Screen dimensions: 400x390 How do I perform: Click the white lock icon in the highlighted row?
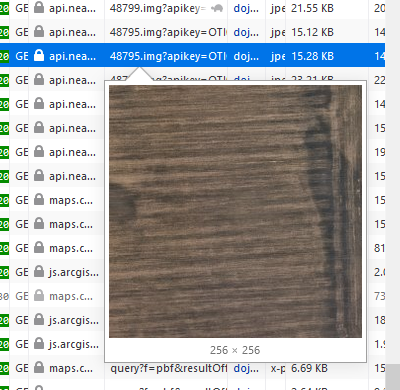click(x=39, y=56)
